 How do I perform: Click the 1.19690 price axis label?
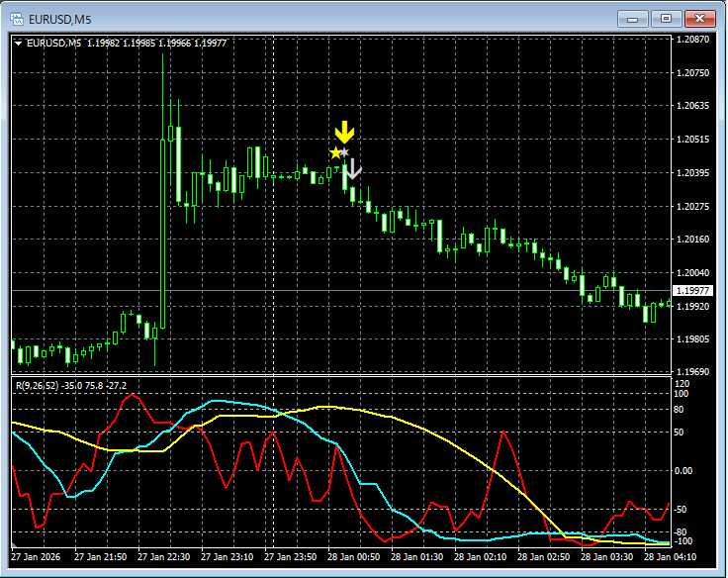point(691,372)
